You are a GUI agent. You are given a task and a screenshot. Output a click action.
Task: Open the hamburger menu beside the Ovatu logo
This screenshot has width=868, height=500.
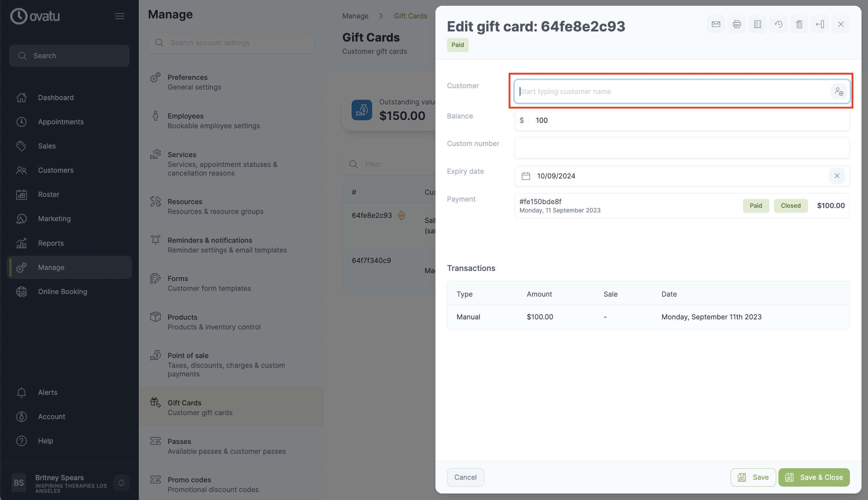click(x=120, y=16)
